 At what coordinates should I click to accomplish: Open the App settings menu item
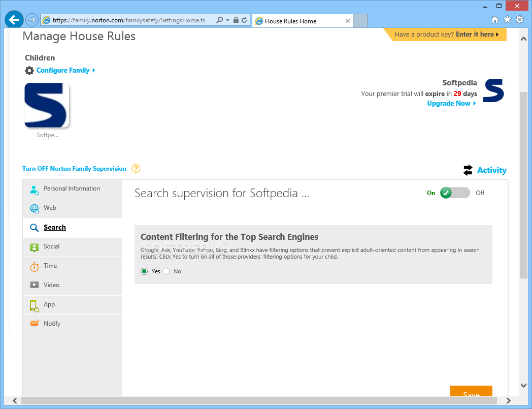72,305
